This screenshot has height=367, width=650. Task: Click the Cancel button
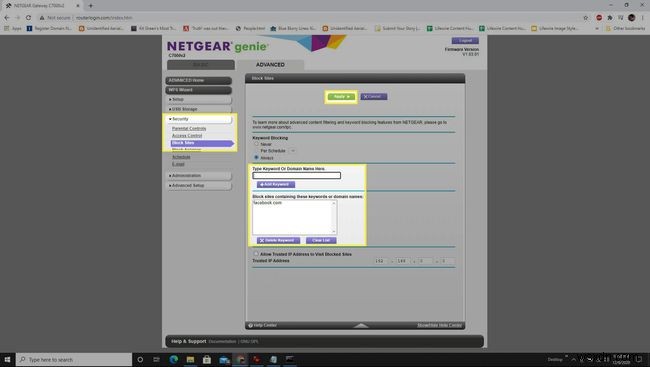point(374,97)
